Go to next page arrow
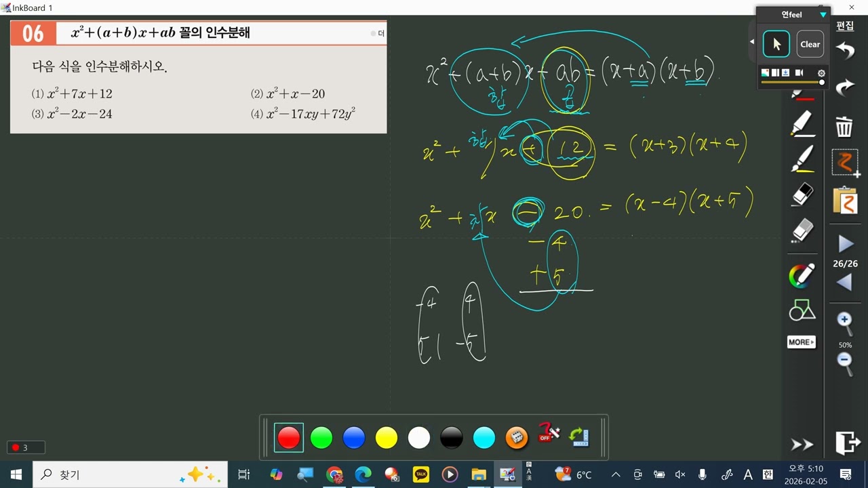 (x=845, y=244)
